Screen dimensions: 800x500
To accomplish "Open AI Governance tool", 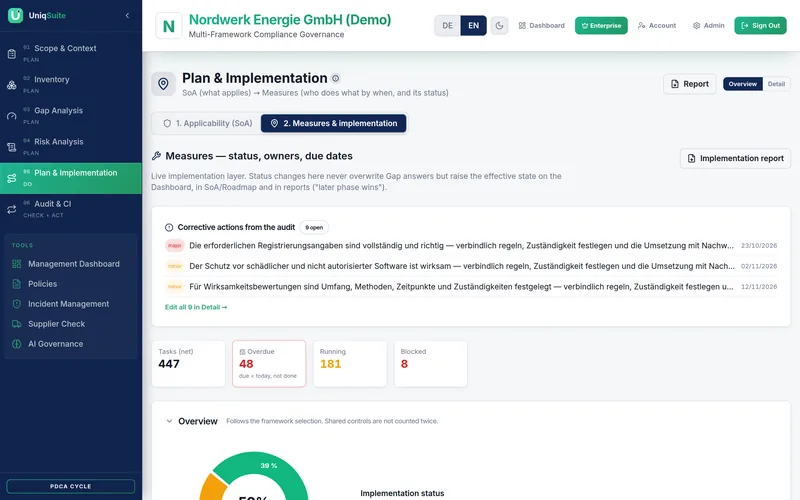I will [x=71, y=344].
